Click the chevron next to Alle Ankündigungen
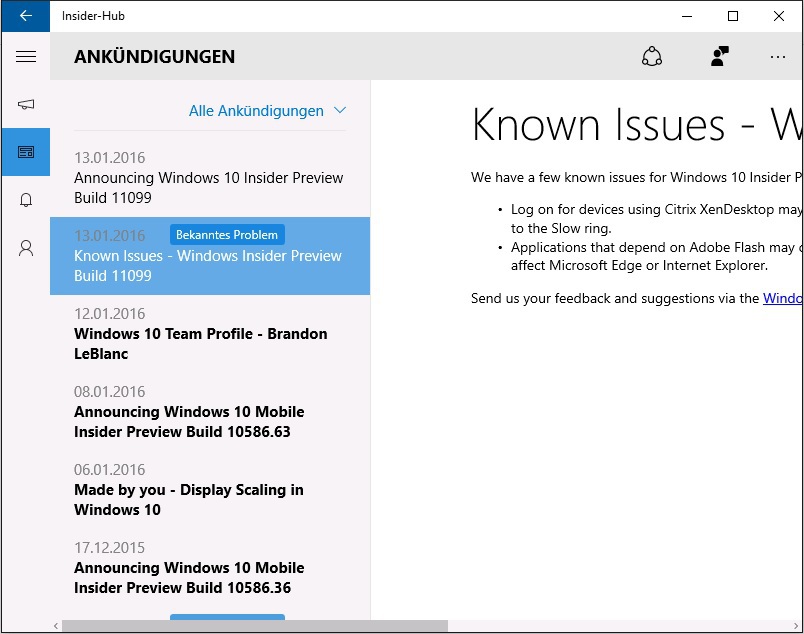This screenshot has width=804, height=634. pos(340,110)
